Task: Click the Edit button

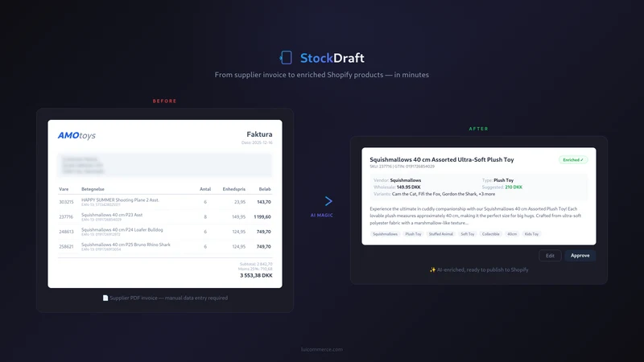Action: tap(550, 255)
